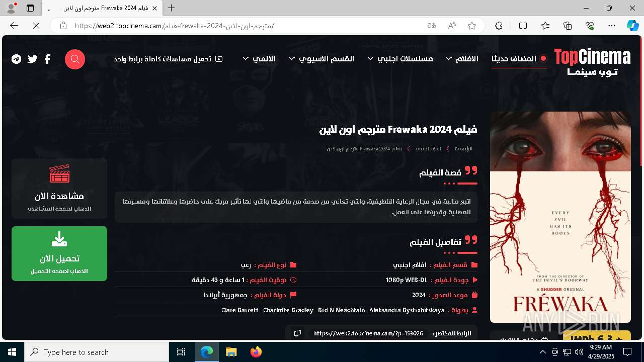Open Copilot sidebar icon
This screenshot has height=362, width=644.
(x=632, y=26)
